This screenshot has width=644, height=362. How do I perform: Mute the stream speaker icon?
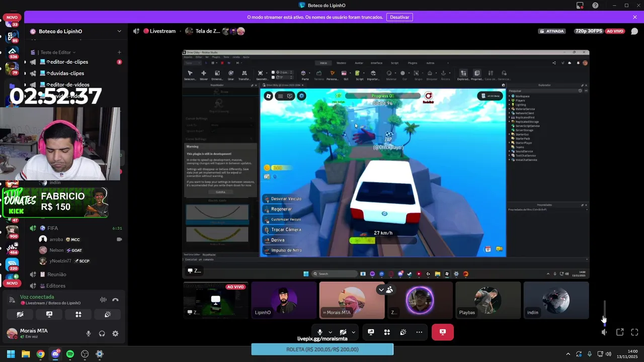pos(604,332)
